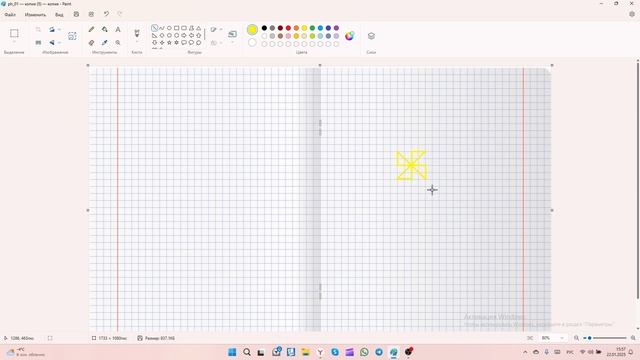Open the 80% zoom level dropdown
This screenshot has width=640, height=360.
pos(552,338)
